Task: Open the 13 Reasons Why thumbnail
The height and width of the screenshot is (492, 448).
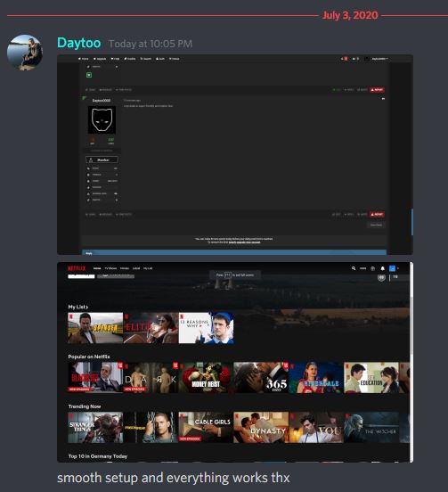Action: [207, 328]
